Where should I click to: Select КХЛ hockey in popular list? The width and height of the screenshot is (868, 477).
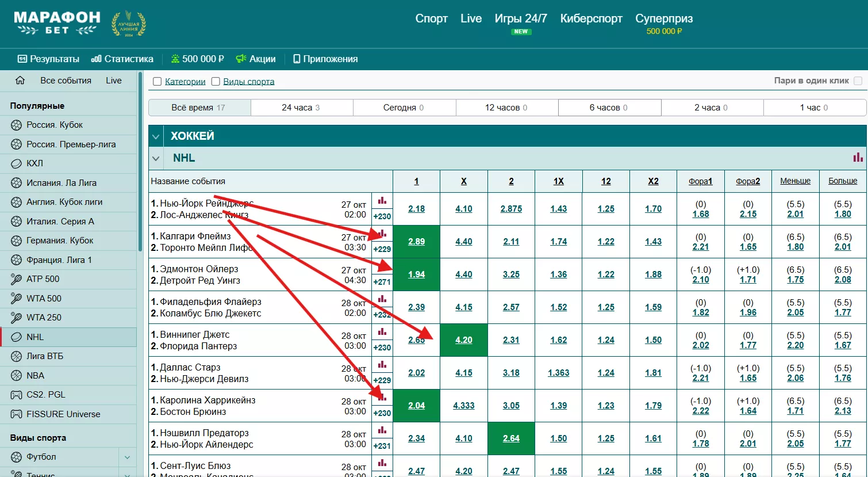coord(68,163)
